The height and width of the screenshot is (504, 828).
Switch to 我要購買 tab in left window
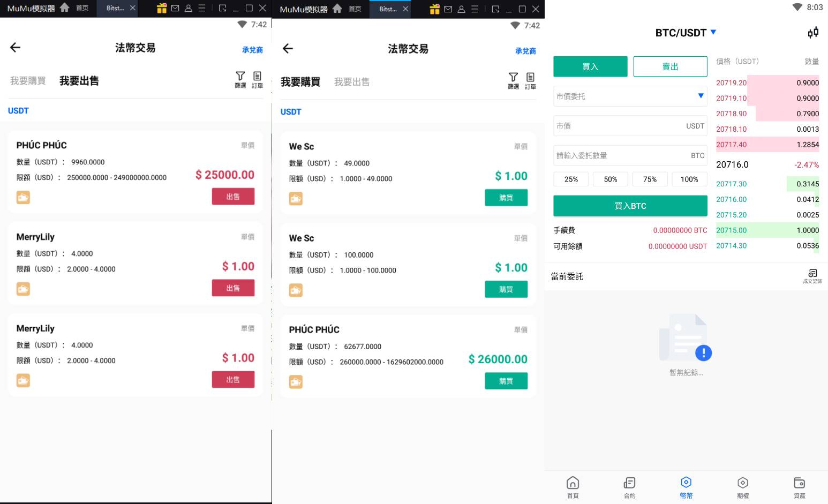[28, 81]
